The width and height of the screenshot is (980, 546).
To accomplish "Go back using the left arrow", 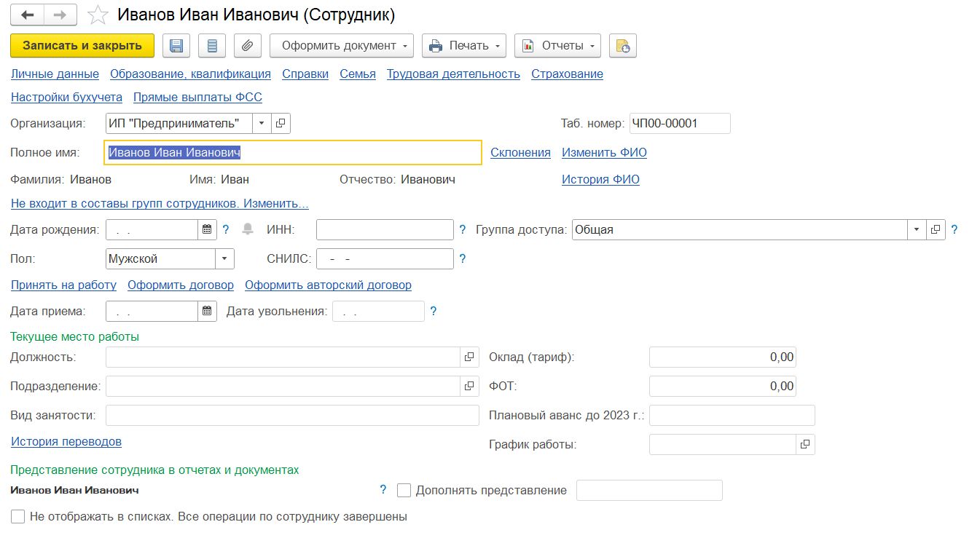I will point(28,15).
